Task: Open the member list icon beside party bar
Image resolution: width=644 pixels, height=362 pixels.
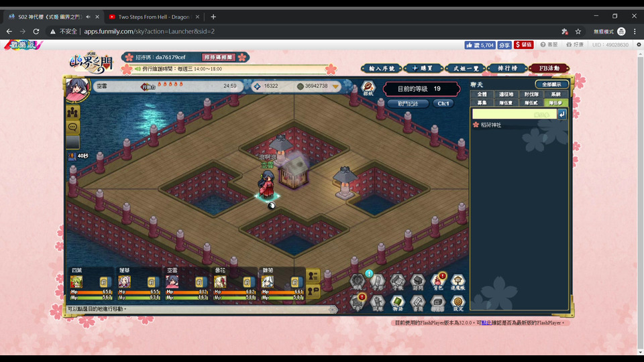Action: [x=313, y=276]
